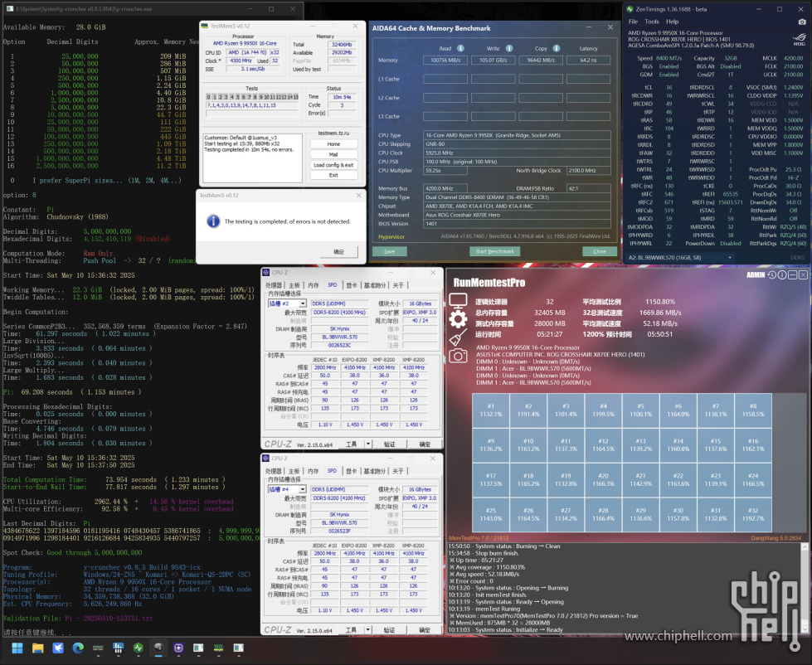Switch to 处理器 tab in upper CPU-Z
This screenshot has width=812, height=665.
274,285
